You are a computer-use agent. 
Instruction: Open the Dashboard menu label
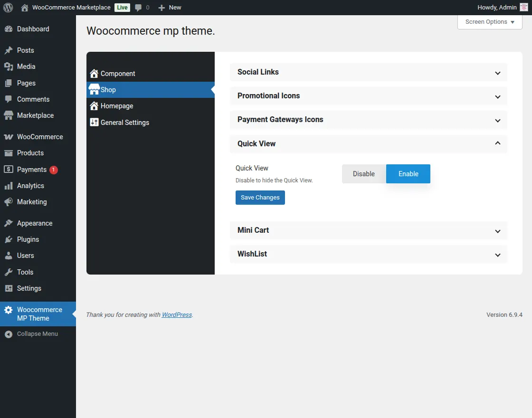tap(33, 29)
